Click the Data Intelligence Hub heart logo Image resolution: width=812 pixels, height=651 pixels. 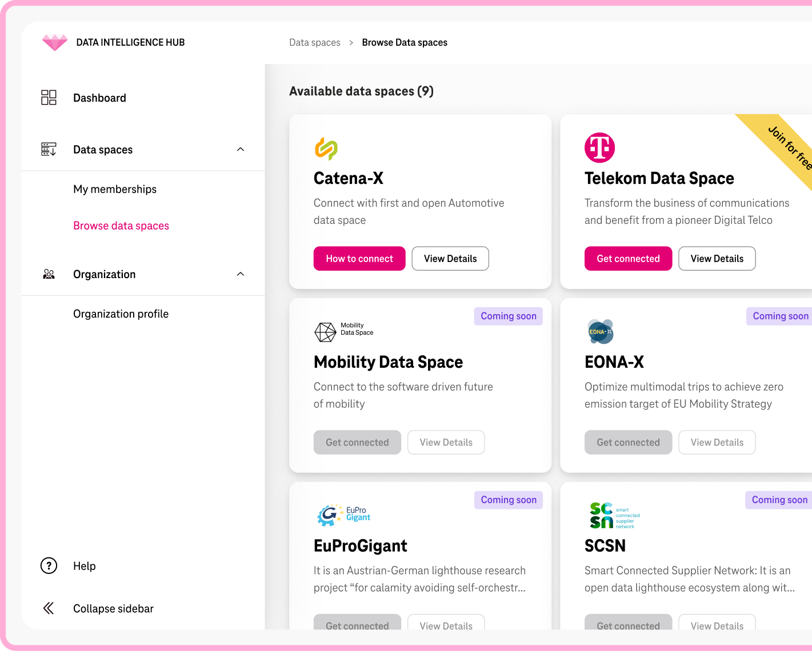coord(55,42)
